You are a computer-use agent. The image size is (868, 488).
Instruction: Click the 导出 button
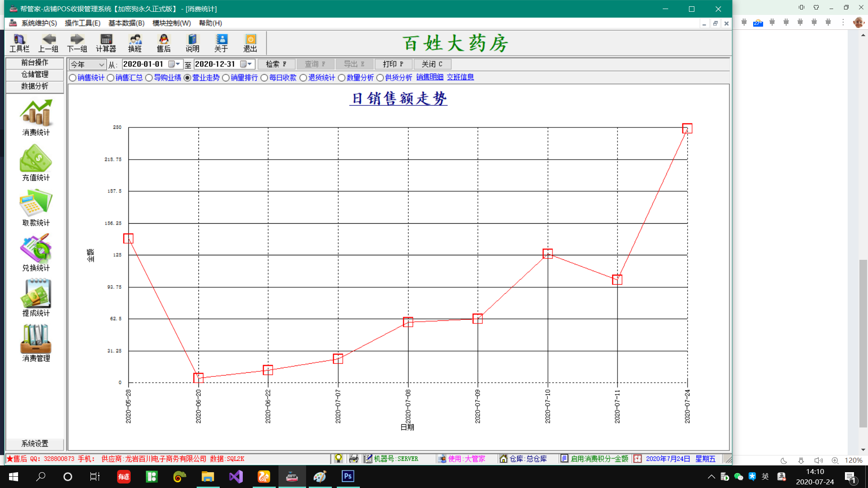click(355, 64)
